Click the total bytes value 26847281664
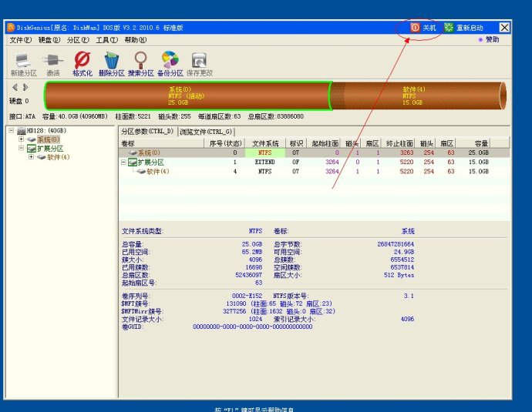This screenshot has width=532, height=412. [396, 244]
